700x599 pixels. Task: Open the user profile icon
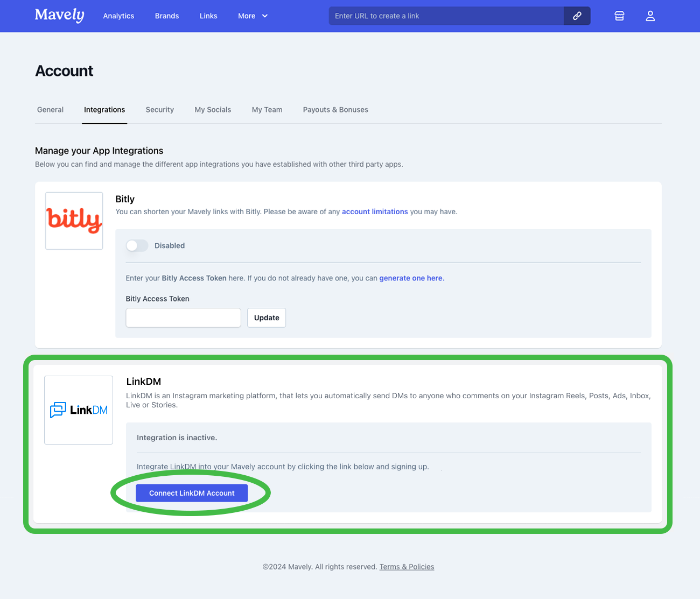point(650,16)
